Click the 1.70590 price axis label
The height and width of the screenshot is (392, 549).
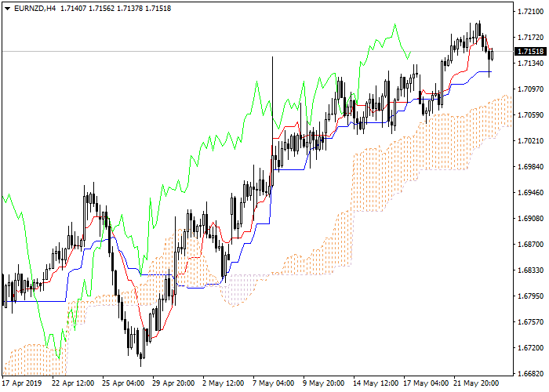(x=531, y=115)
